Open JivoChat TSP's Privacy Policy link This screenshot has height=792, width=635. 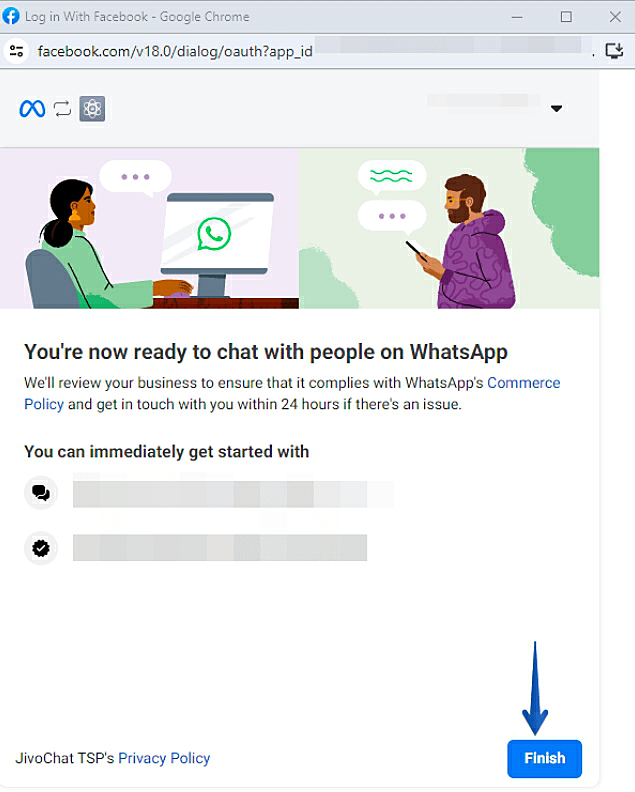pyautogui.click(x=164, y=758)
